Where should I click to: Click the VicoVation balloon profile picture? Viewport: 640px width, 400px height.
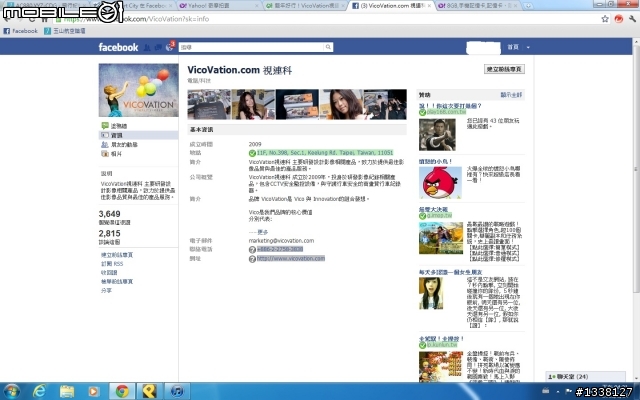pyautogui.click(x=138, y=90)
